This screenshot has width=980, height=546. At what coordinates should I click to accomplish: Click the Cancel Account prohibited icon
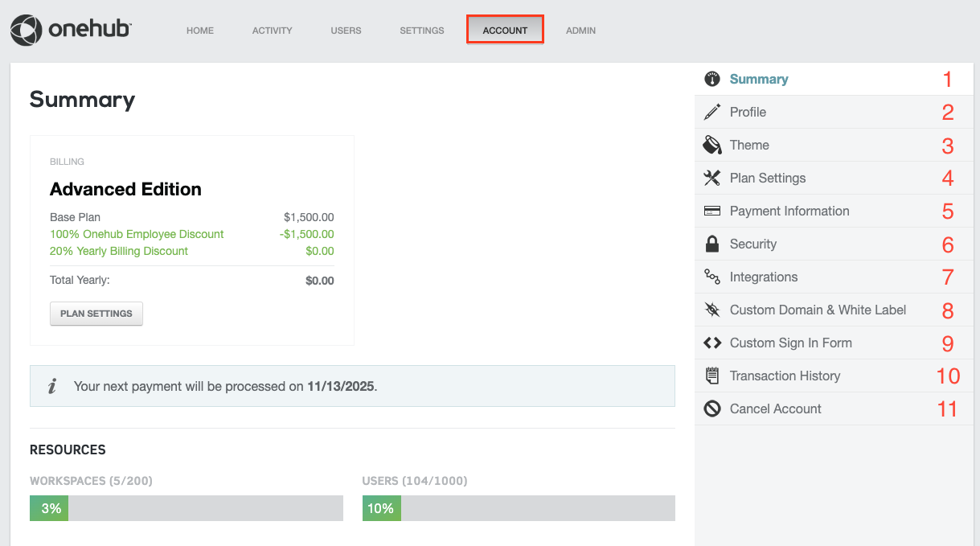(x=711, y=408)
